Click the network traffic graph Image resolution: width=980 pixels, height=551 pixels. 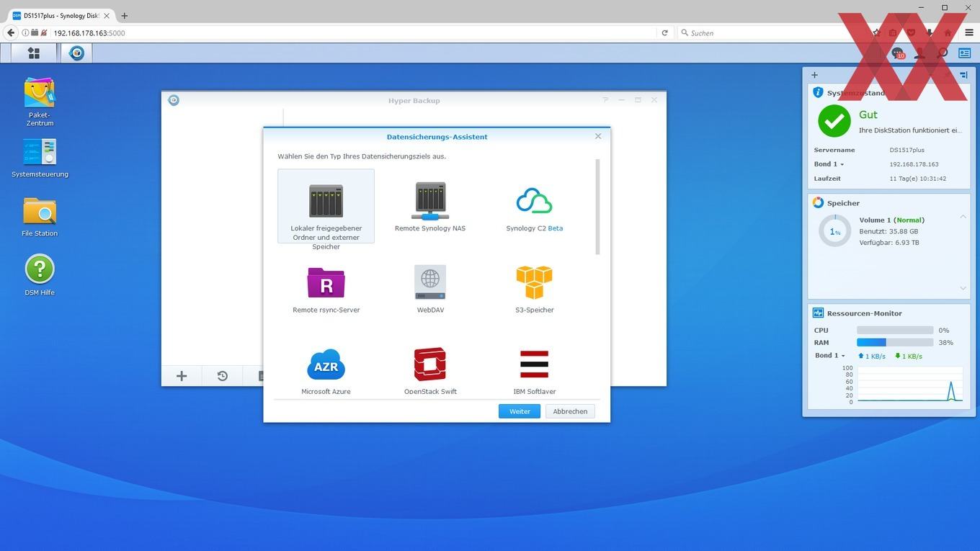909,383
